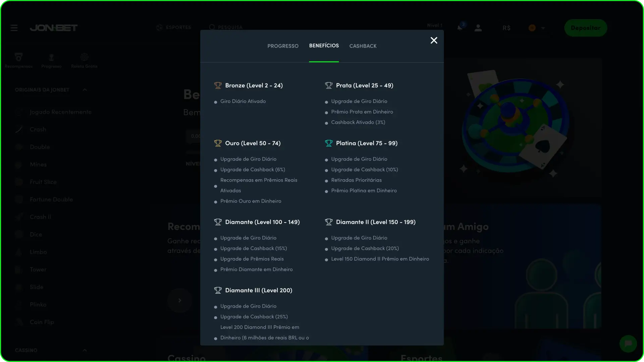Open the Fortune Double game

44,199
